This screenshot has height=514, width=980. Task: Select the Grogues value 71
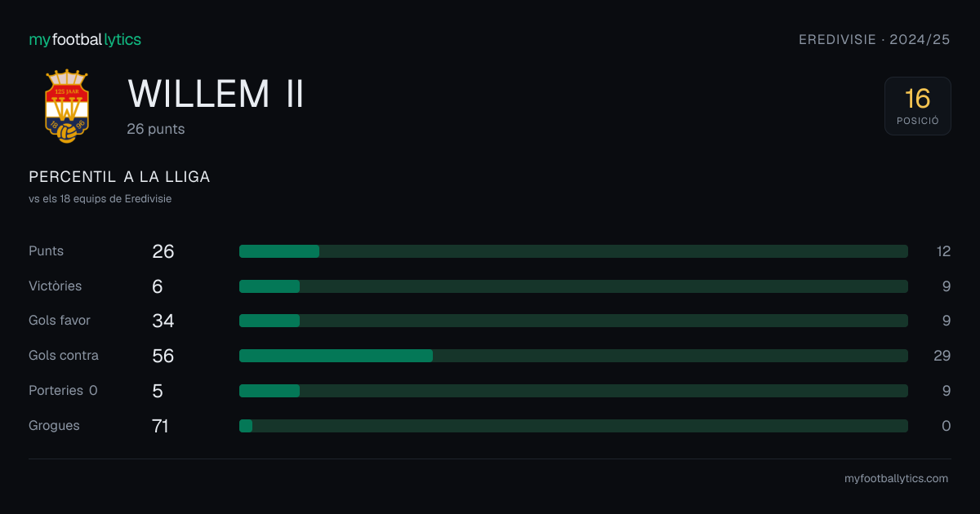click(160, 426)
